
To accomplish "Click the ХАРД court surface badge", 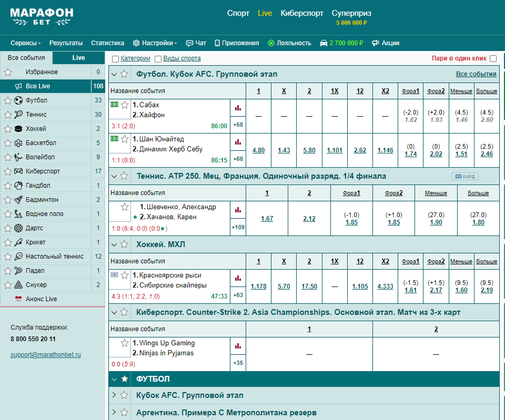I will 465,177.
